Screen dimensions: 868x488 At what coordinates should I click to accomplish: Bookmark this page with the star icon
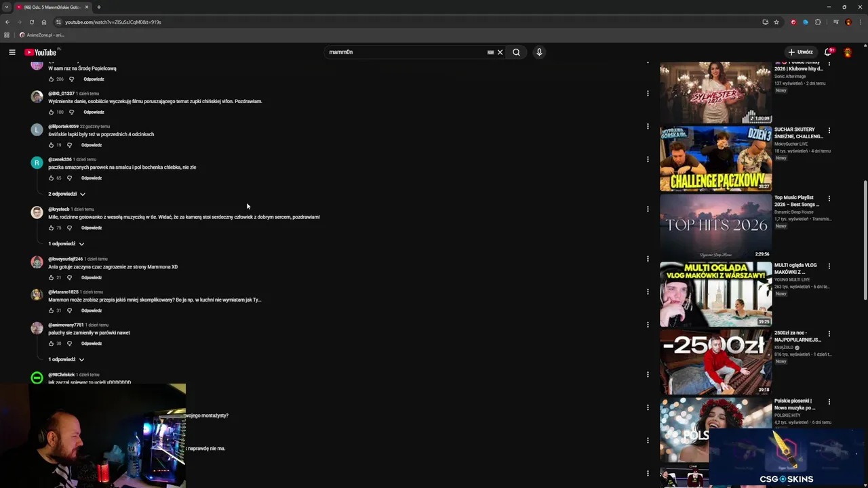(776, 22)
